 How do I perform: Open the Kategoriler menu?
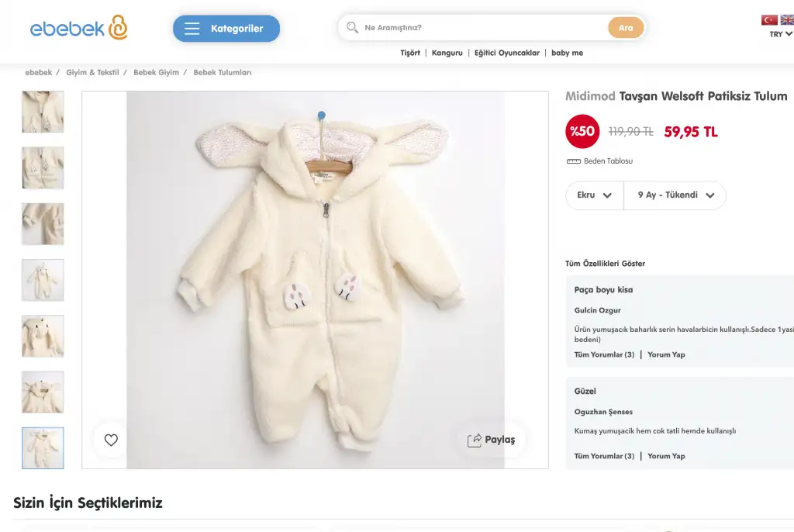coord(226,29)
